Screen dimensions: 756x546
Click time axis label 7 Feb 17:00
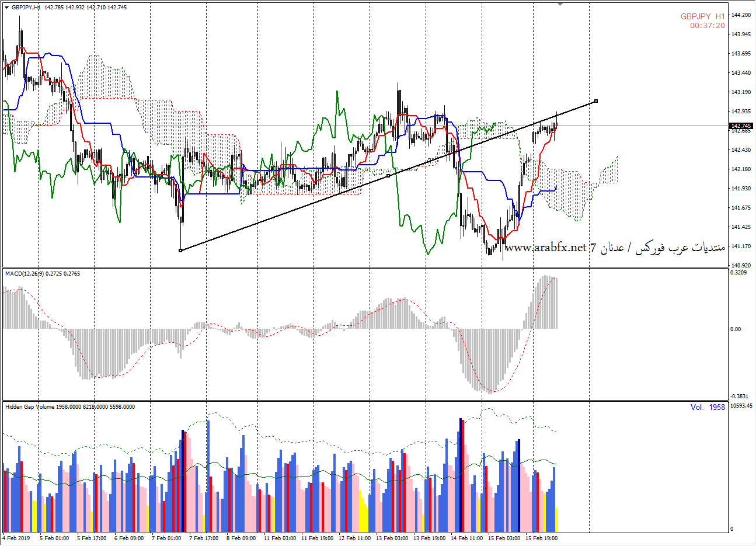pos(204,538)
